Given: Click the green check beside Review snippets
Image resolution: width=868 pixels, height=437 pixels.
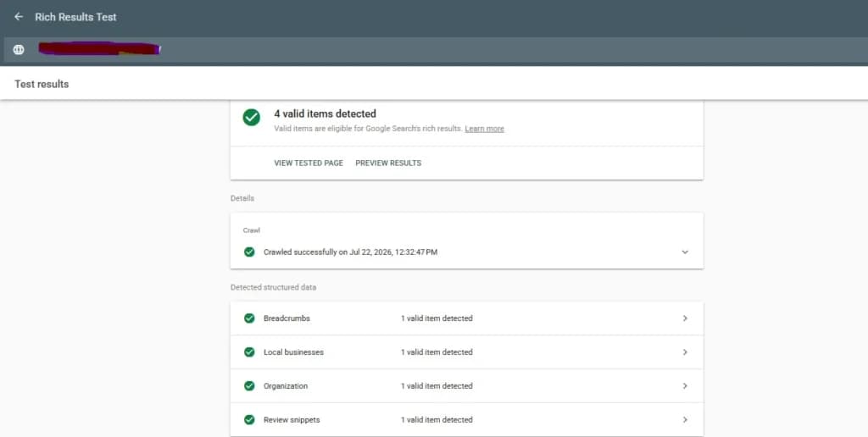Looking at the screenshot, I should coord(250,419).
